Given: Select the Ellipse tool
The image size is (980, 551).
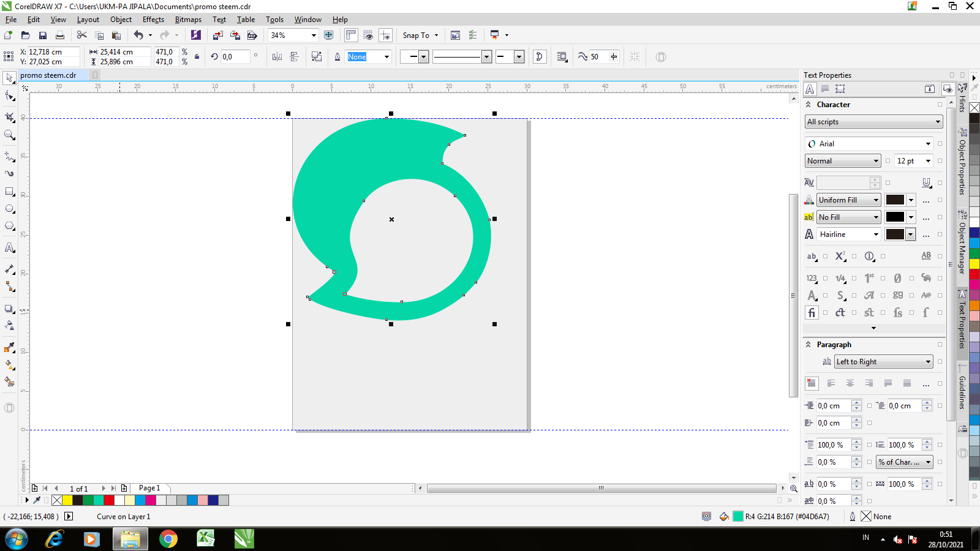Looking at the screenshot, I should (9, 209).
